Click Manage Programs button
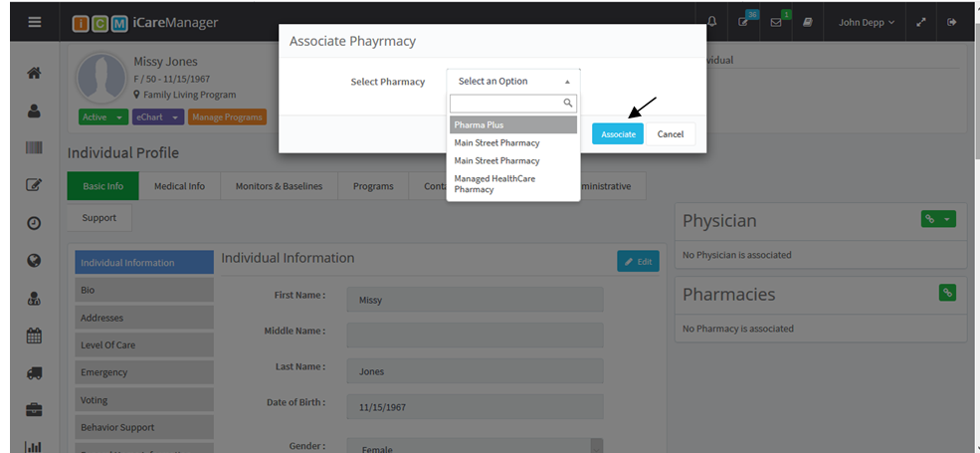The width and height of the screenshot is (980, 453). click(228, 117)
